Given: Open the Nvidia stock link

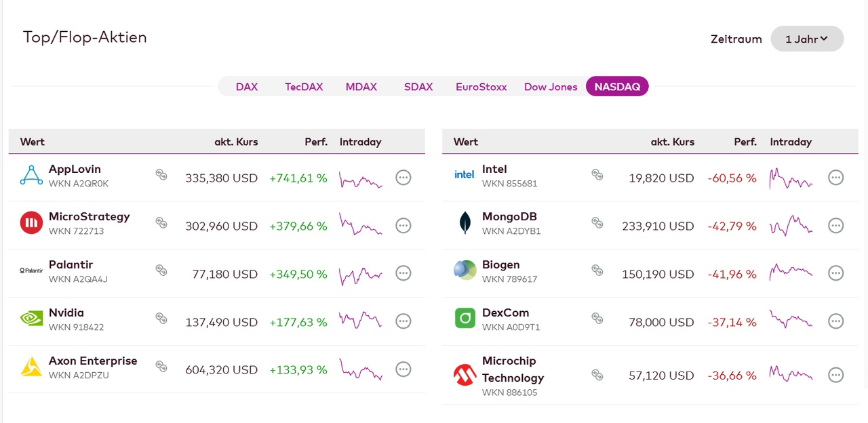Looking at the screenshot, I should pyautogui.click(x=66, y=313).
